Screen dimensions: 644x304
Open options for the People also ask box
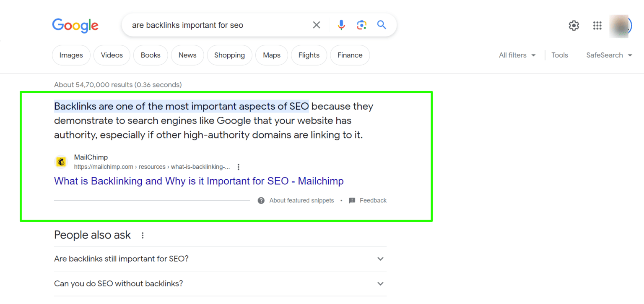click(143, 236)
